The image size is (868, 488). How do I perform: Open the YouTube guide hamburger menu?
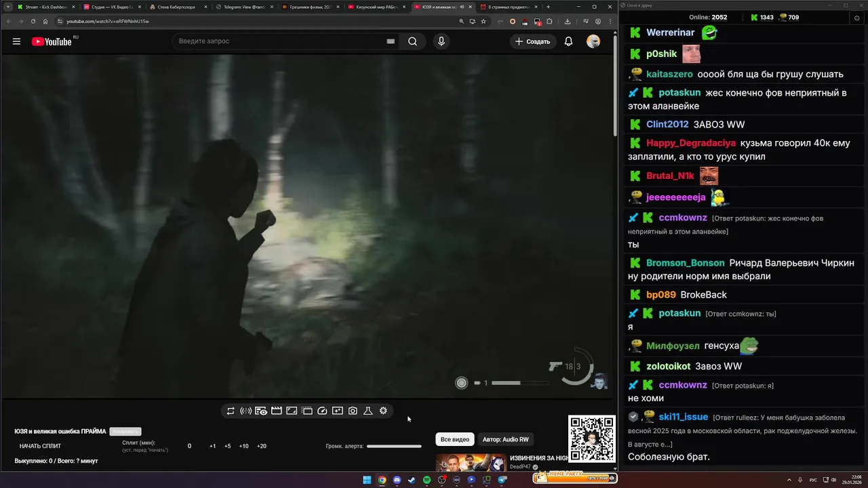16,41
